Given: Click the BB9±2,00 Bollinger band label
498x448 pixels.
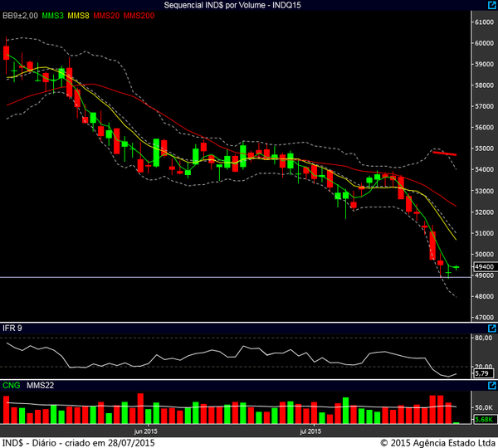Looking at the screenshot, I should pyautogui.click(x=21, y=16).
